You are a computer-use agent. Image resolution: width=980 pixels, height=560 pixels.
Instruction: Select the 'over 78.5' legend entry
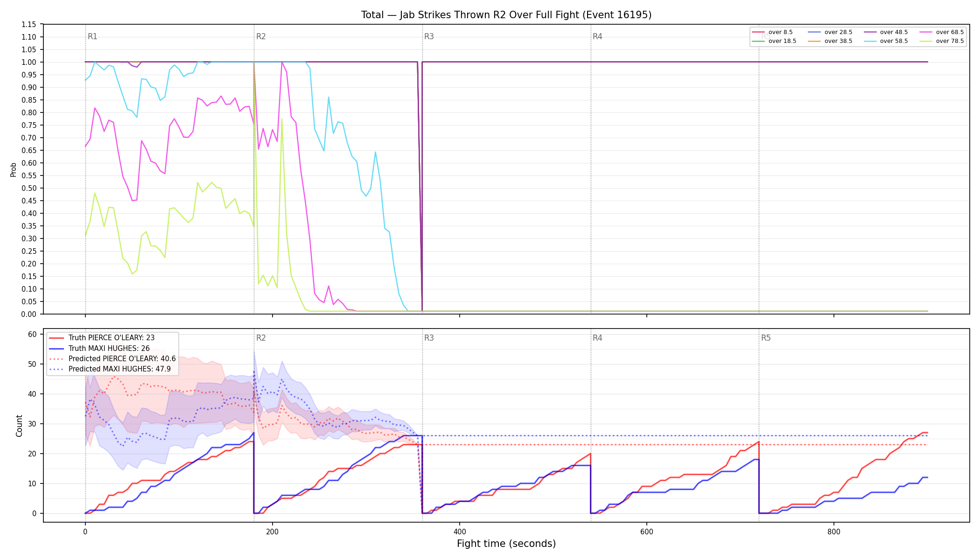942,41
